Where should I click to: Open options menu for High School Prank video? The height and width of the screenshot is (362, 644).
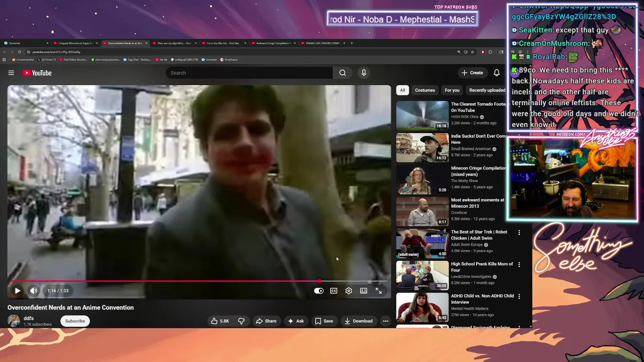pyautogui.click(x=519, y=264)
